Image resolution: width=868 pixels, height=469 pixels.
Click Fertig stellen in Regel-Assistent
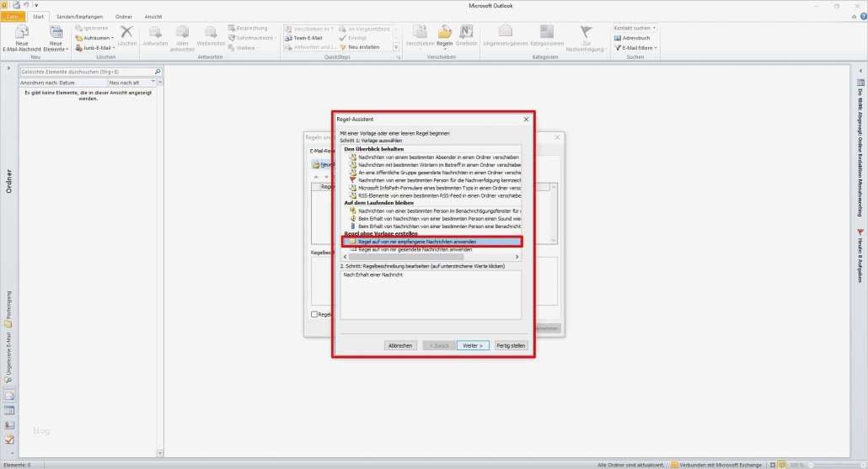tap(511, 346)
